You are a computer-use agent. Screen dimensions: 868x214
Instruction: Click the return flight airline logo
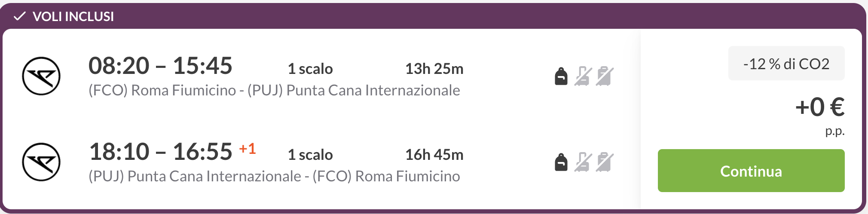click(x=41, y=162)
